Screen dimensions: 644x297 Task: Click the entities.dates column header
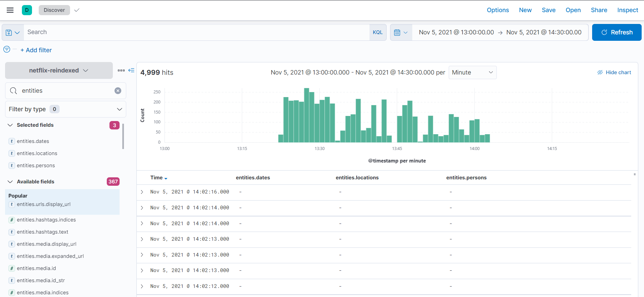coord(253,178)
